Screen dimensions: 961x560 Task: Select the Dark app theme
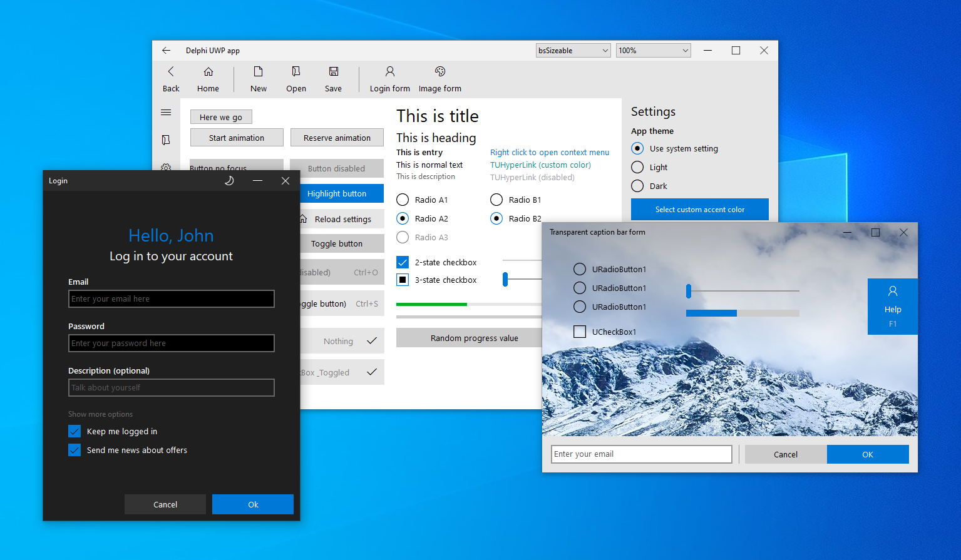637,186
